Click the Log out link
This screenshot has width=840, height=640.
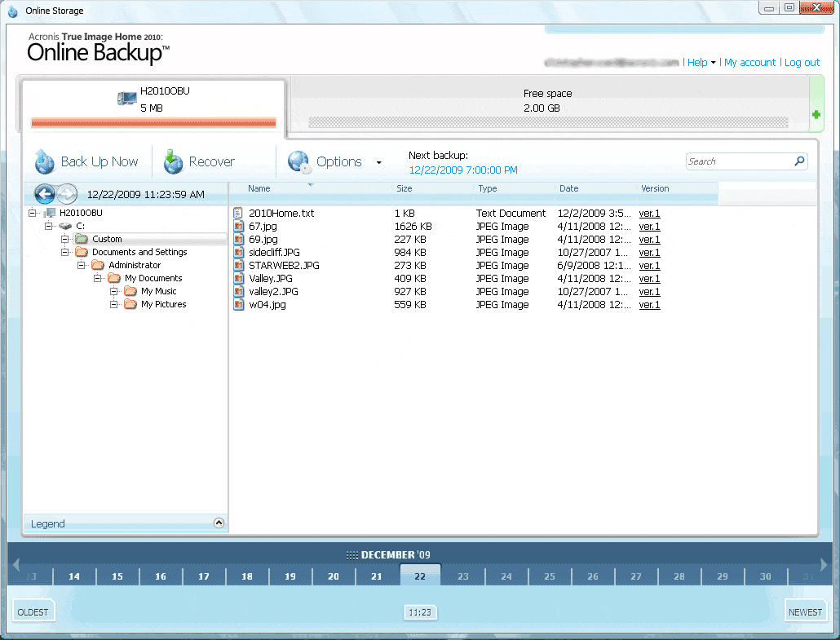[802, 63]
